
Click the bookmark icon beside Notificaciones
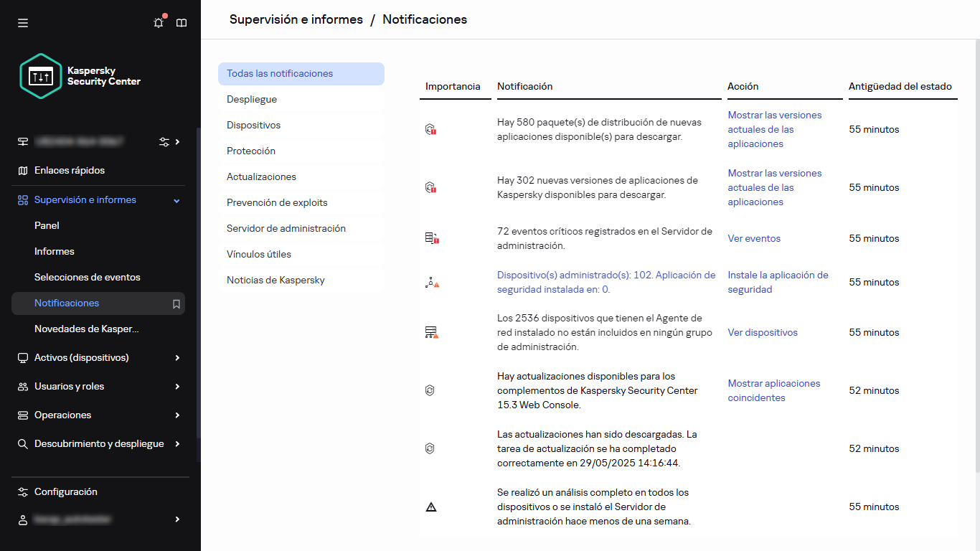coord(176,303)
